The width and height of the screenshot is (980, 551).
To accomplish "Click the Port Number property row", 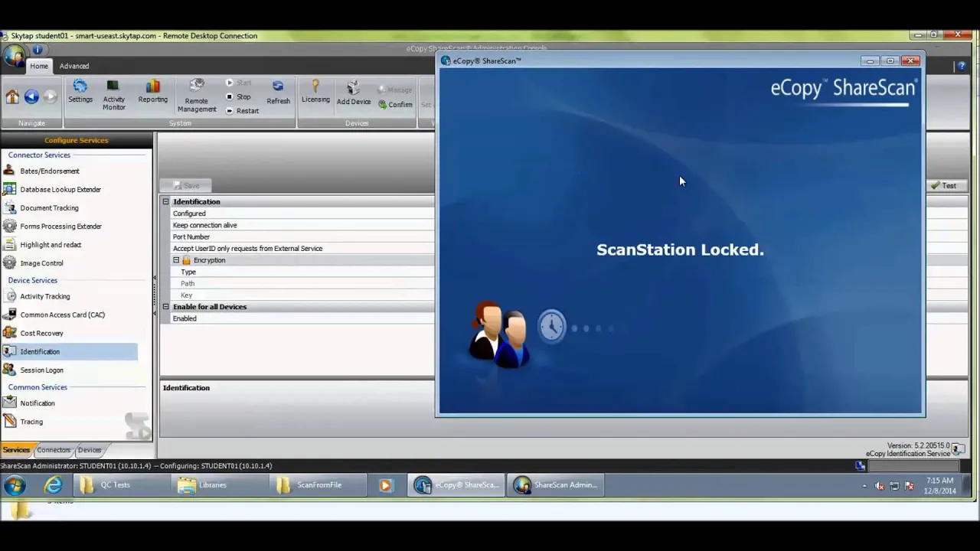I will tap(302, 237).
